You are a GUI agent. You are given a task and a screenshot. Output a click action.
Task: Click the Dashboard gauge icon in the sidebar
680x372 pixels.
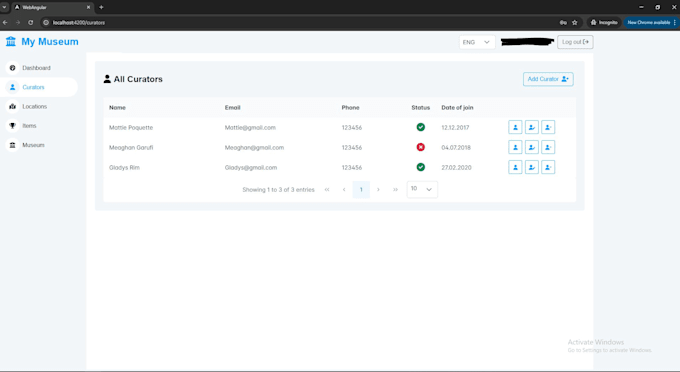13,68
